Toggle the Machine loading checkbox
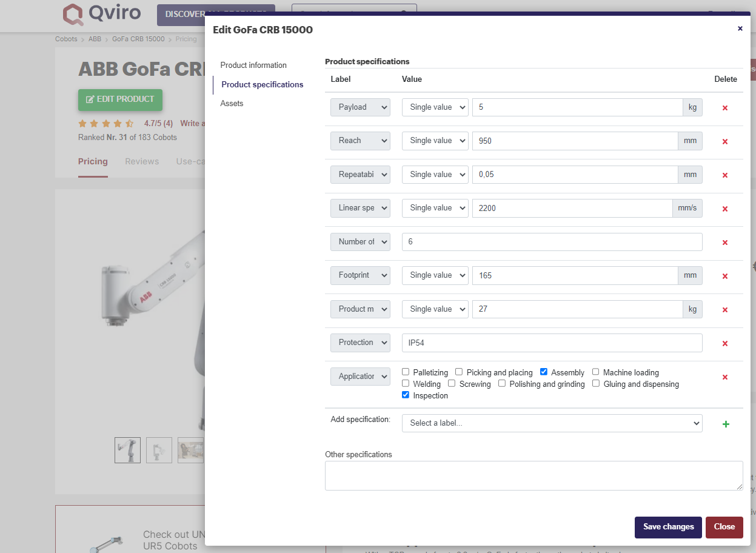The height and width of the screenshot is (553, 756). pos(596,372)
